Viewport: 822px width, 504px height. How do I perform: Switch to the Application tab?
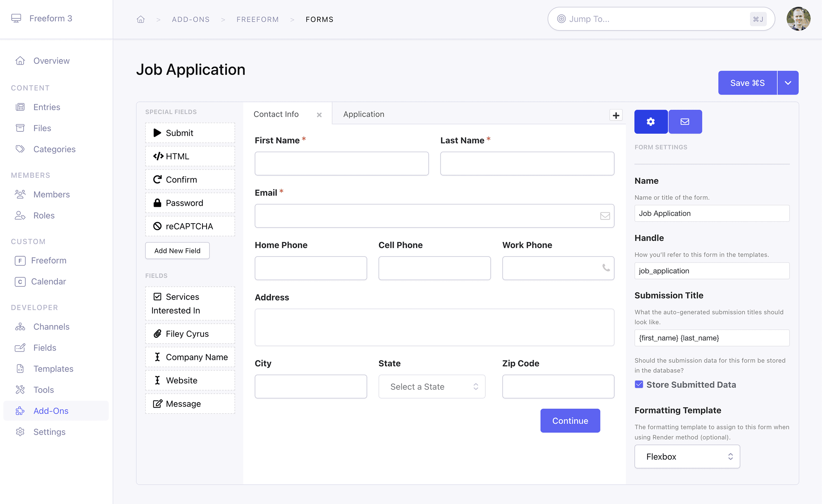click(364, 114)
